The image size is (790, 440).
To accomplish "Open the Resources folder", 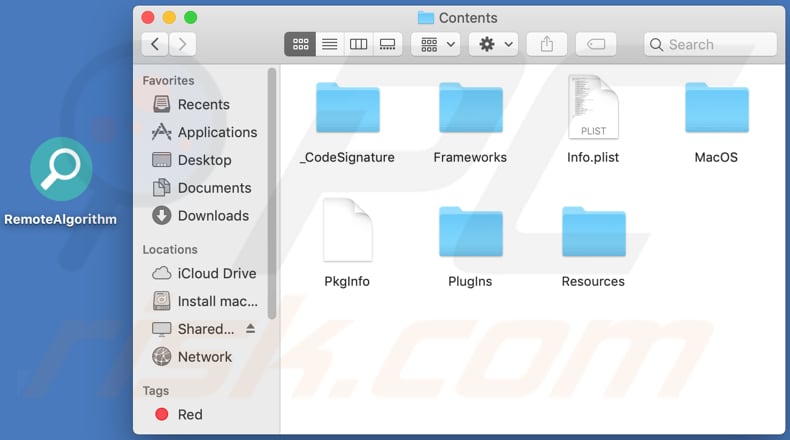I will [x=593, y=233].
